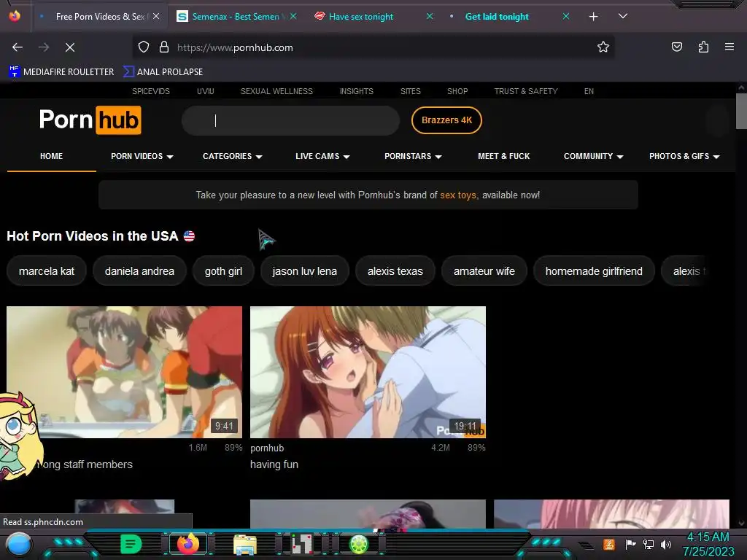Open the SHOP top link
This screenshot has height=560, width=747.
[x=457, y=91]
